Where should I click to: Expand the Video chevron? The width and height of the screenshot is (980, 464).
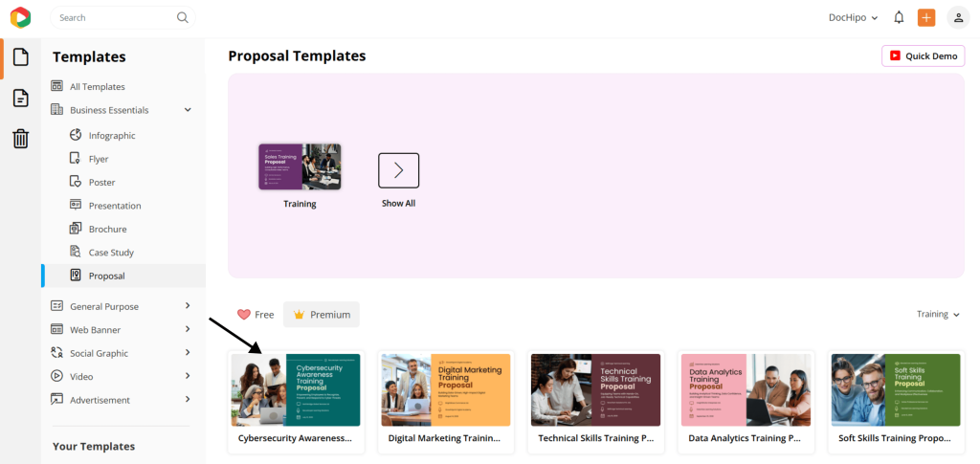[x=188, y=375]
